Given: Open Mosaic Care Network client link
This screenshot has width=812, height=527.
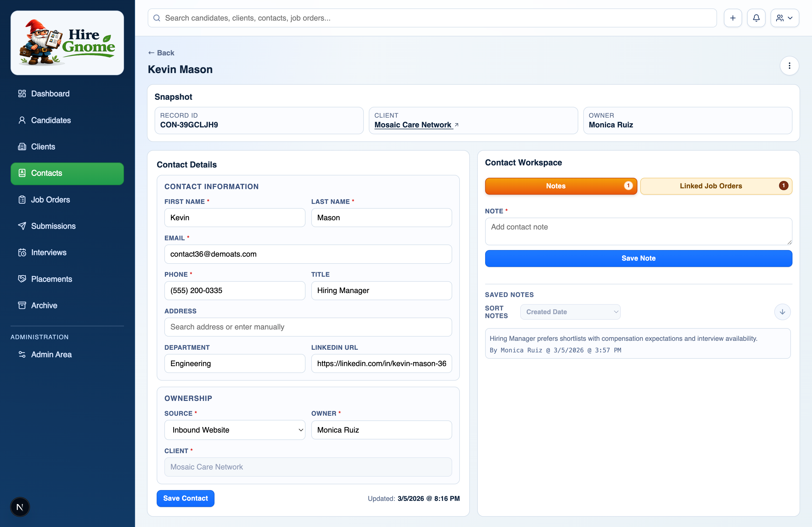Looking at the screenshot, I should 413,125.
